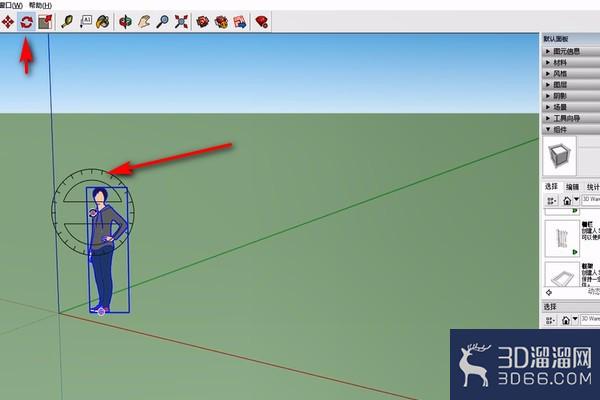This screenshot has width=600, height=400.
Task: Click the Zoom Extents tool
Action: tap(181, 22)
